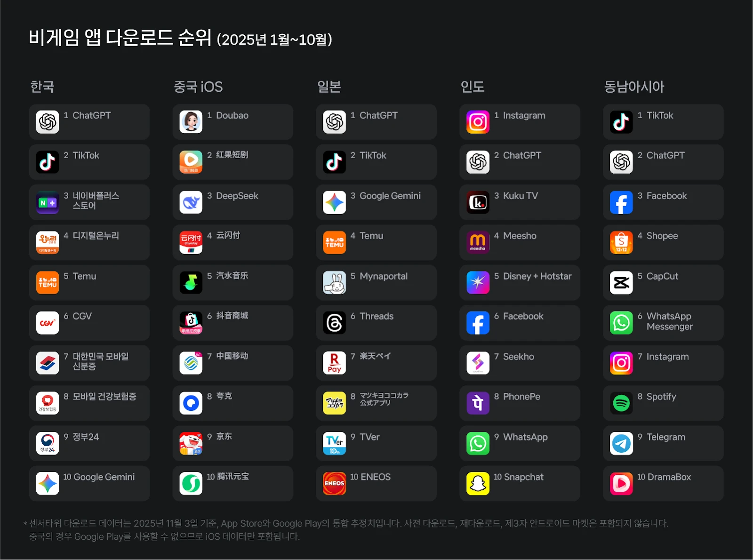Click the Snapchat ghost icon

pyautogui.click(x=478, y=484)
